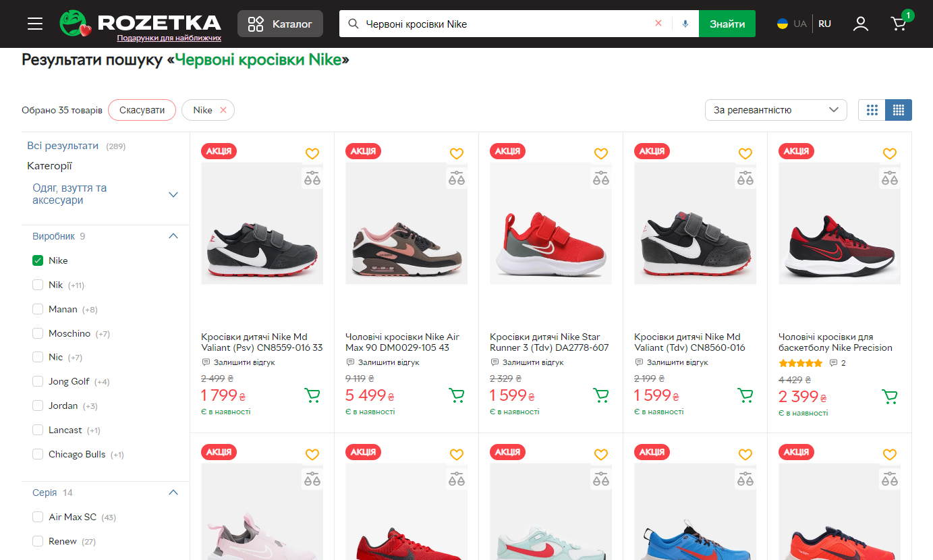This screenshot has width=933, height=560.
Task: Add Nike Md Valiant (Psv) 1 799₴ to cart
Action: pos(312,395)
